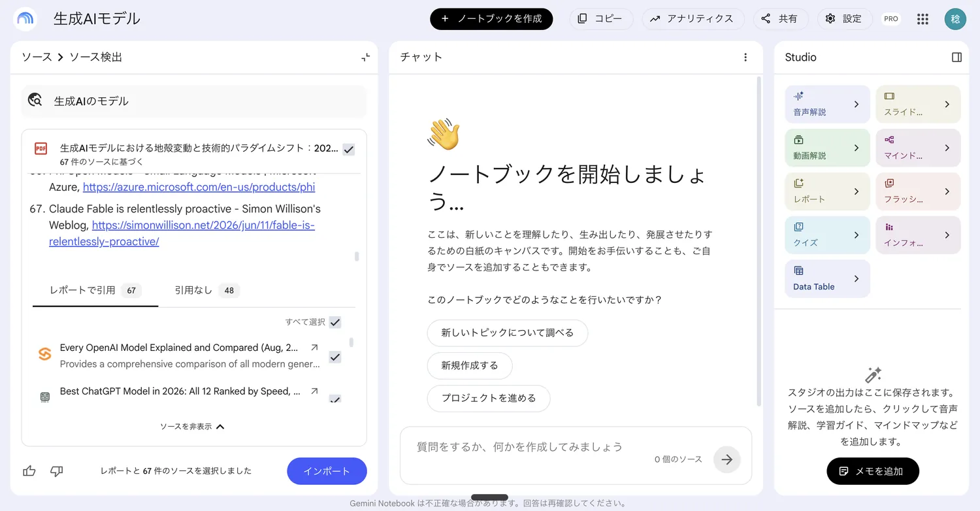The image size is (980, 511).
Task: Click the search icon beside 生成AIのモデル
Action: click(x=35, y=101)
